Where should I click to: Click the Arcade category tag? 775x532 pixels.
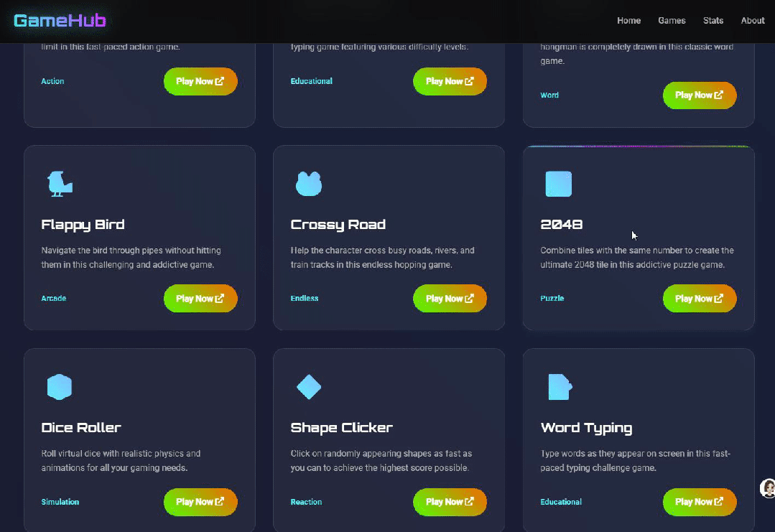click(x=53, y=299)
